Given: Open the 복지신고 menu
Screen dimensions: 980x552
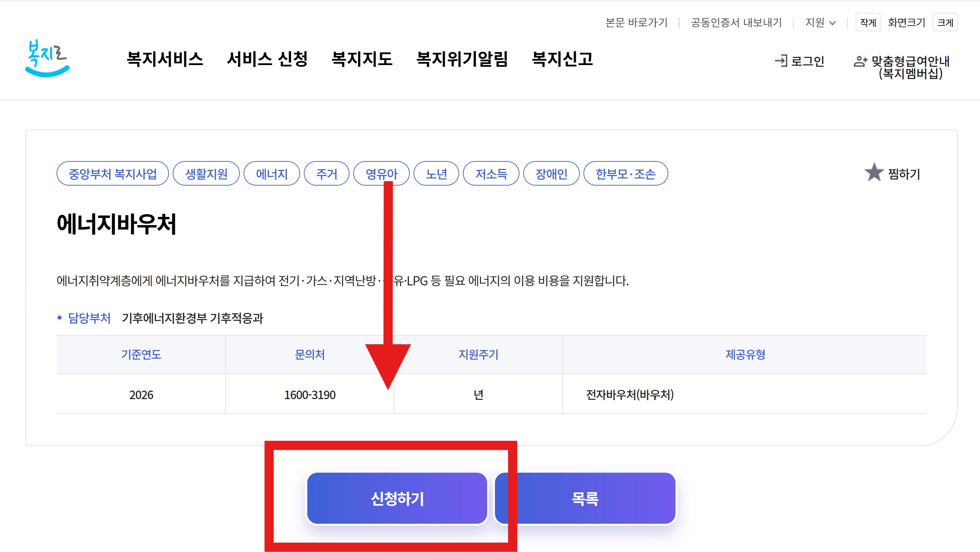Looking at the screenshot, I should click(x=562, y=59).
